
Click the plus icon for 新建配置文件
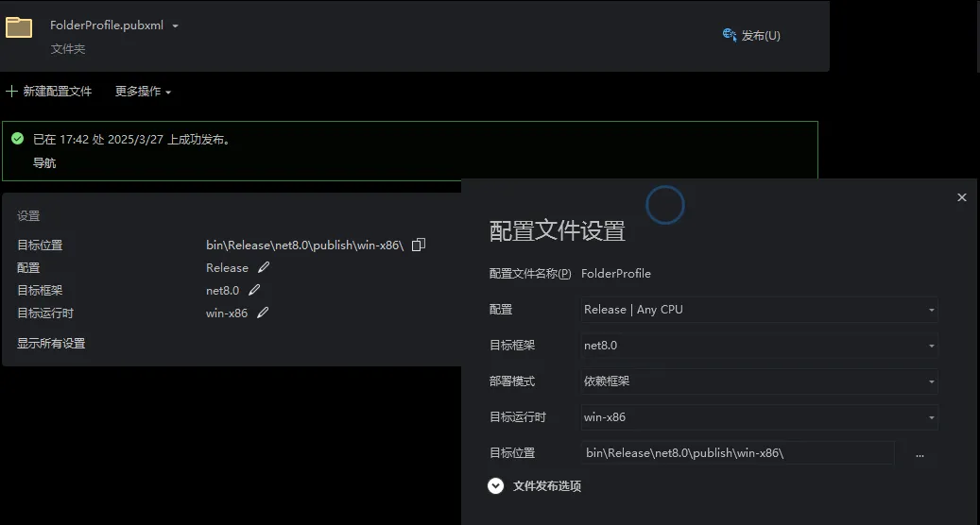click(11, 92)
